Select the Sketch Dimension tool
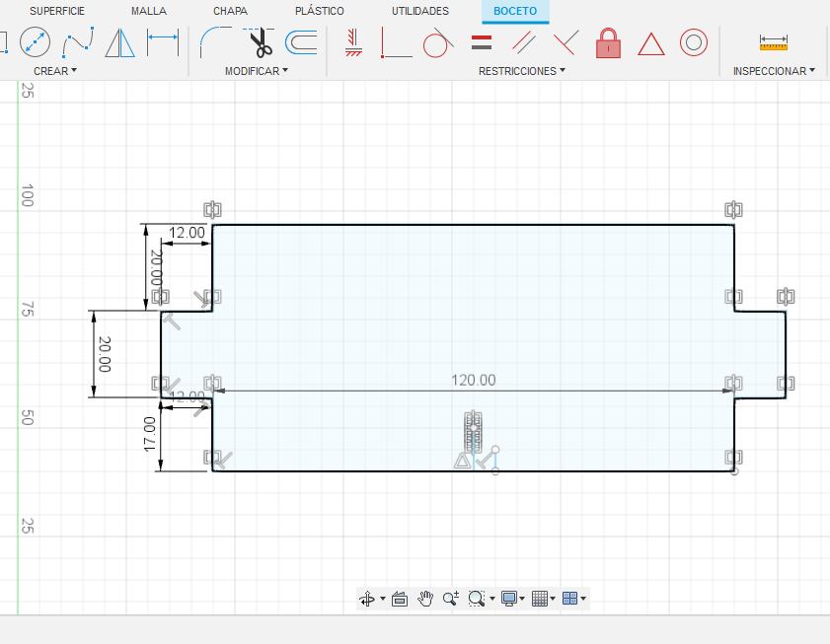Image resolution: width=830 pixels, height=644 pixels. tap(163, 42)
